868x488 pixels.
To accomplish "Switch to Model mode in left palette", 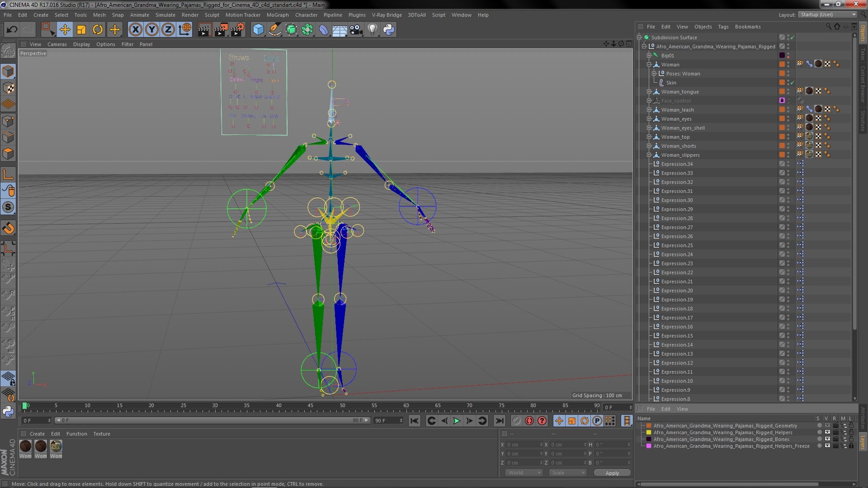I will click(8, 71).
